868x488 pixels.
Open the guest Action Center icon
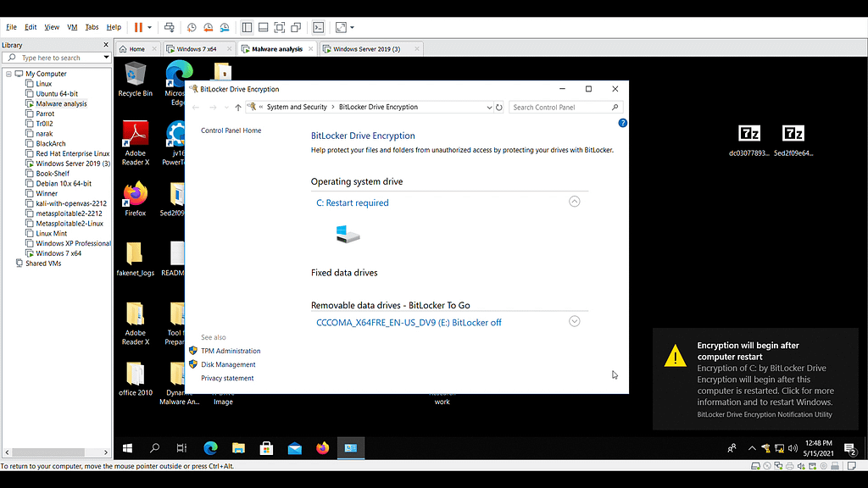[x=849, y=449]
